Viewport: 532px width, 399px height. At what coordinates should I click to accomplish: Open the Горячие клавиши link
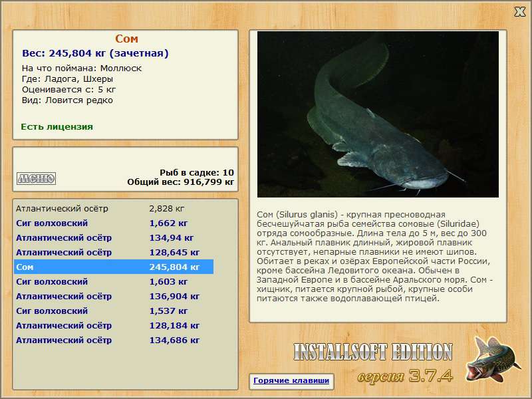(x=291, y=380)
